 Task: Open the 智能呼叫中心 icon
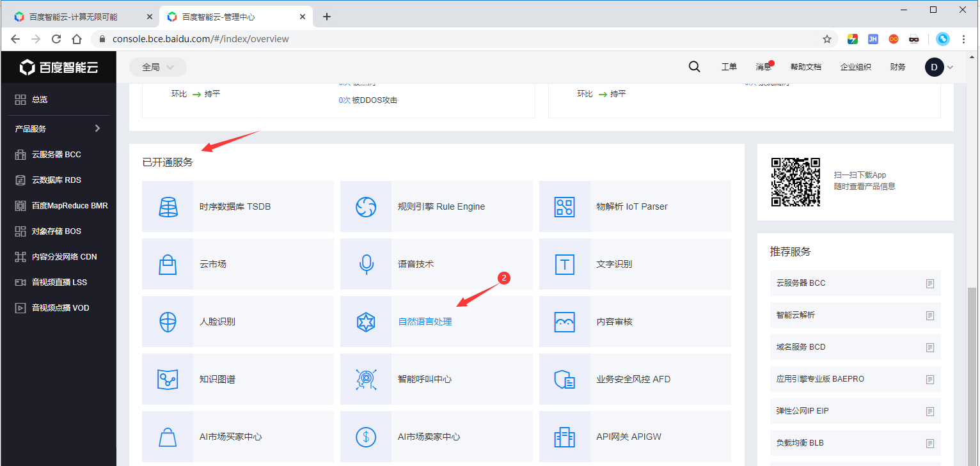(366, 378)
